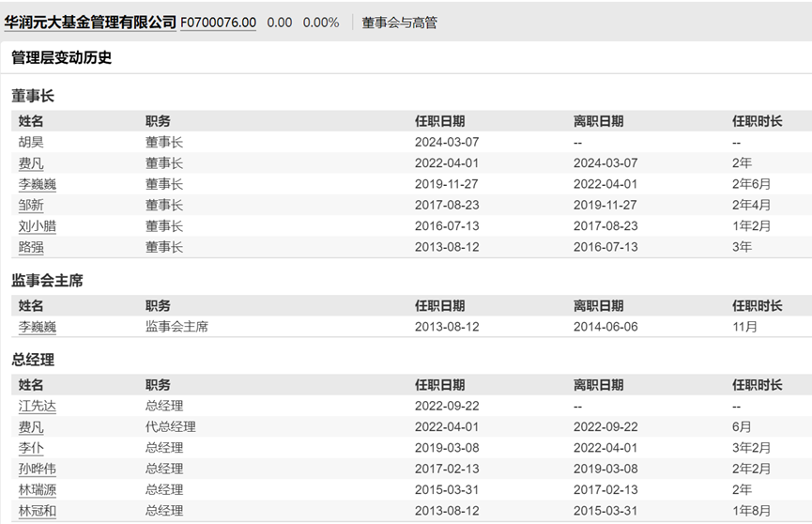Select position 代总经理 in 费凡 row
812x524 pixels.
point(170,427)
